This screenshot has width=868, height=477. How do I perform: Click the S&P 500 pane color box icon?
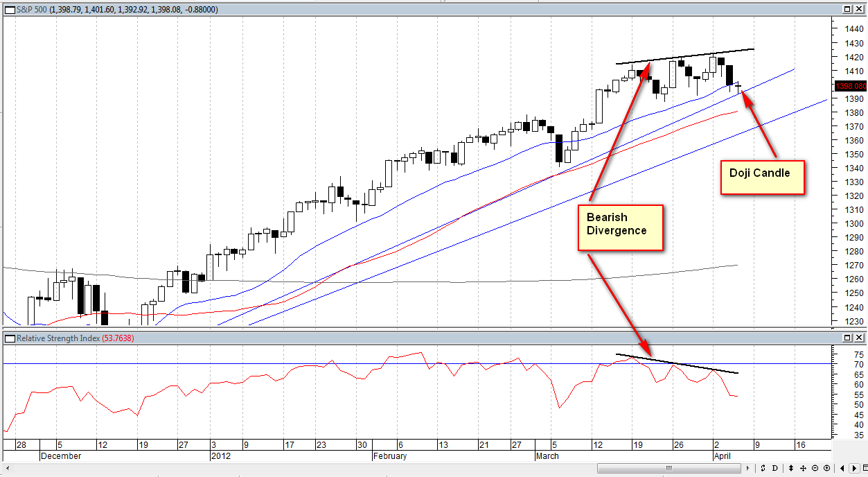pyautogui.click(x=10, y=9)
